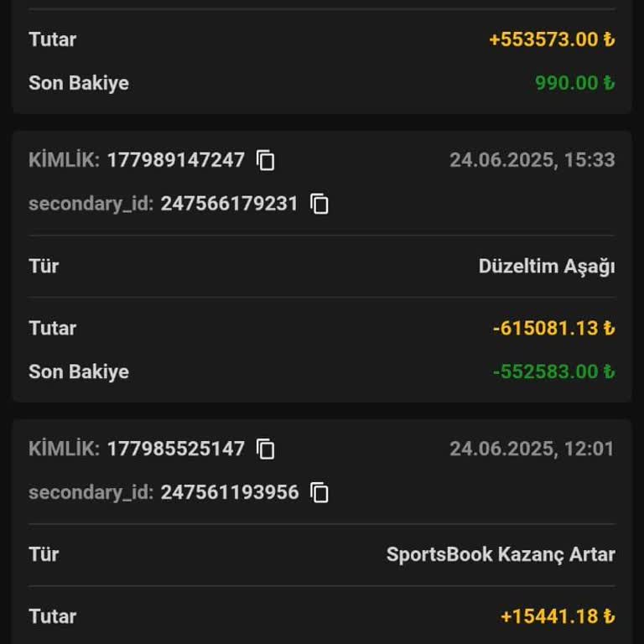Click the +15441.18 ₺ amount

pyautogui.click(x=558, y=616)
